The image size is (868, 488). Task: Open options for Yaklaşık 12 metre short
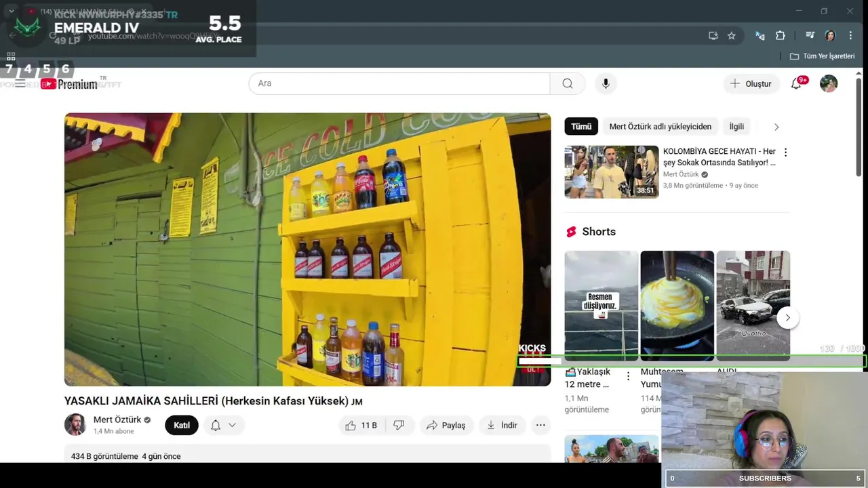[628, 376]
